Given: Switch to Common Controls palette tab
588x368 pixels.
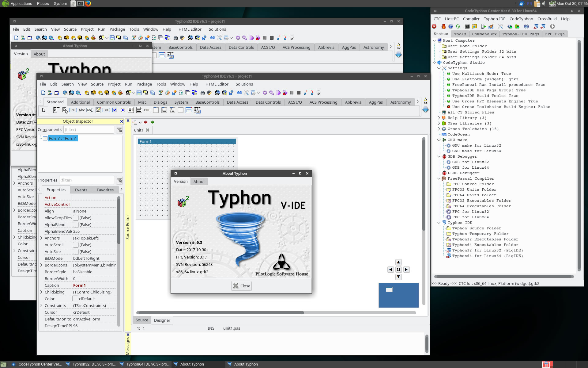Looking at the screenshot, I should pos(114,102).
